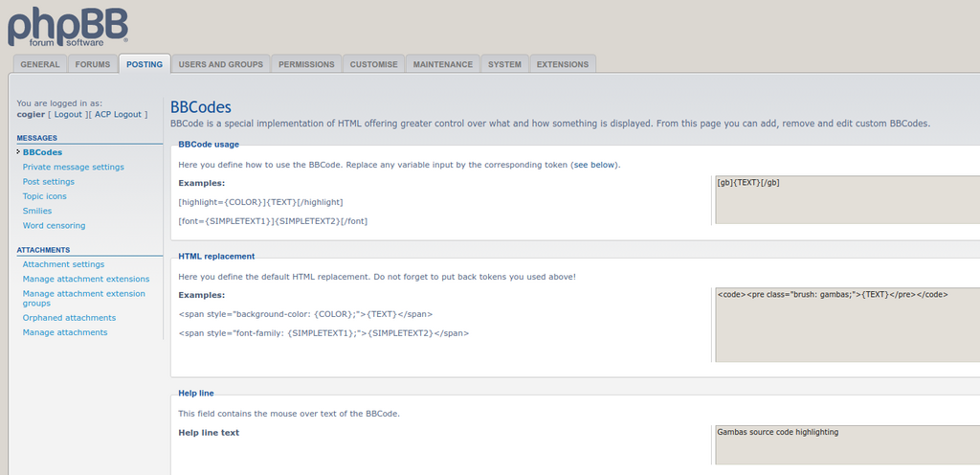Go to Word censoring
This screenshot has height=475, width=980.
click(x=54, y=226)
